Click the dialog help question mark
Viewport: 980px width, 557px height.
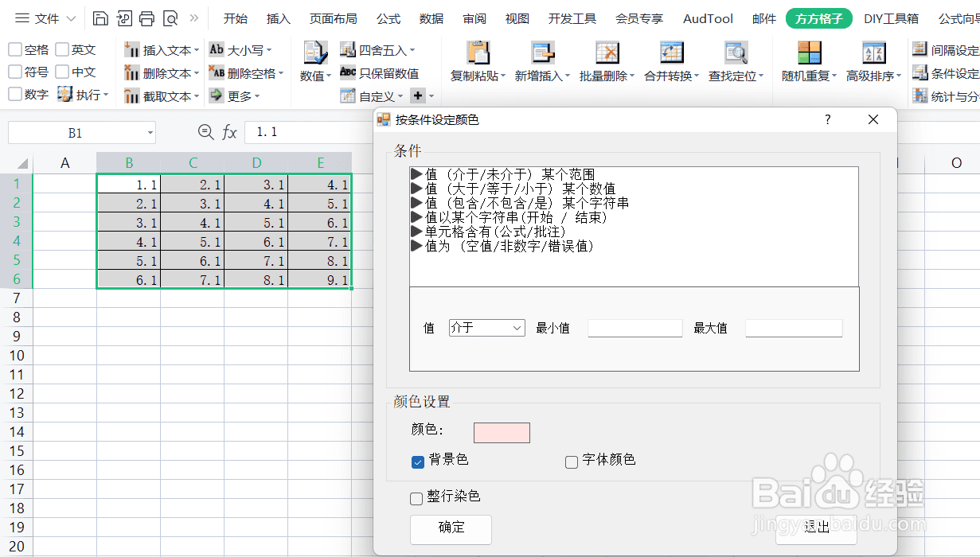pos(828,119)
